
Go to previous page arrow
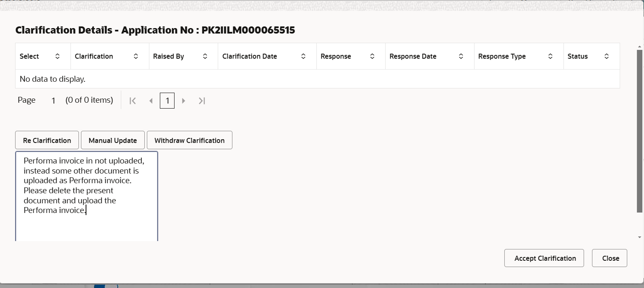151,101
